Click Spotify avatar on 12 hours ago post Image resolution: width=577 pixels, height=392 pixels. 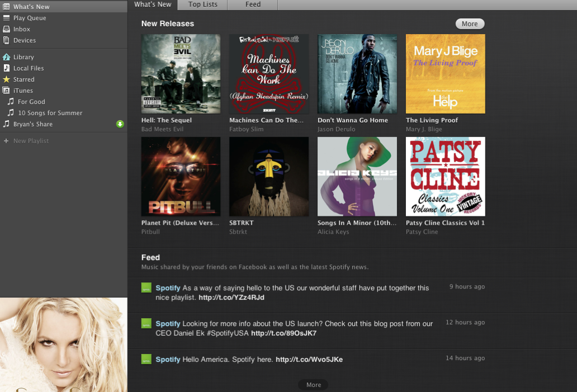pyautogui.click(x=146, y=323)
